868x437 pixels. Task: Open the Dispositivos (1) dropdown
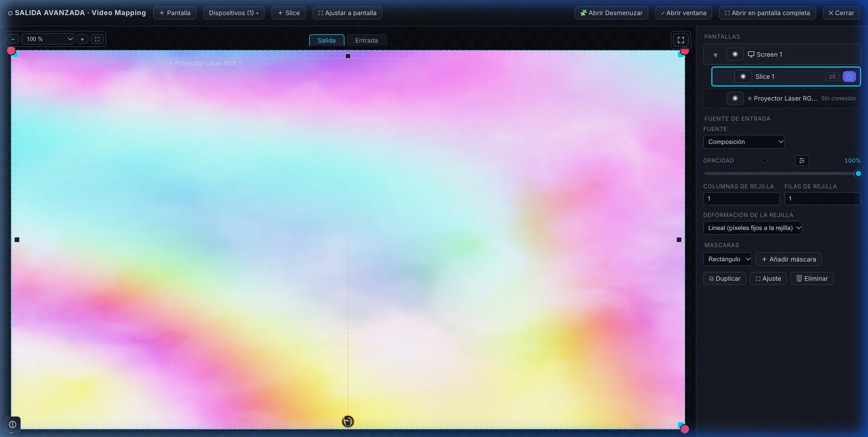pyautogui.click(x=234, y=13)
